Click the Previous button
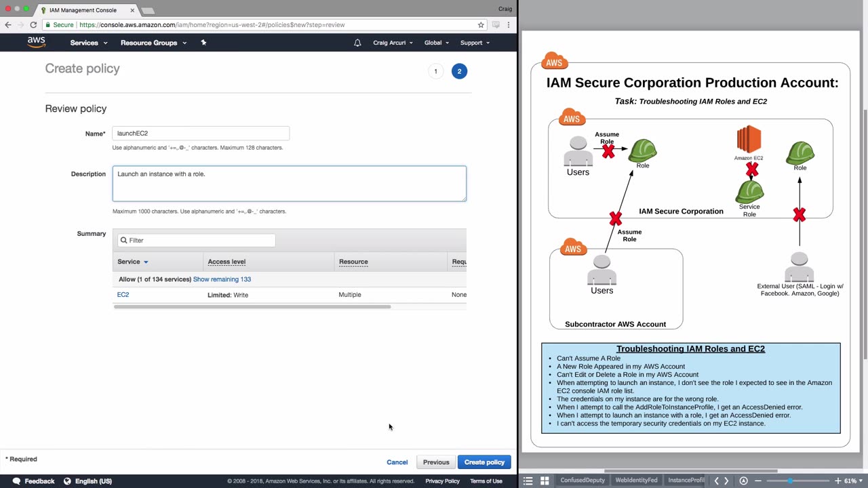 (436, 462)
